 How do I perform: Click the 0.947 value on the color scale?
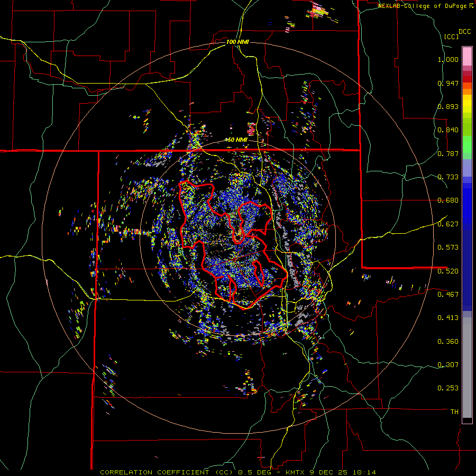coord(448,83)
